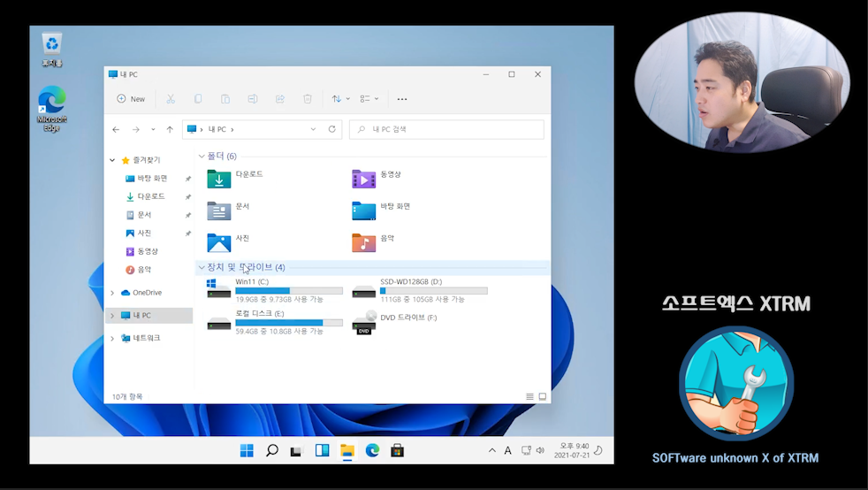Select the 사진 folder icon

[x=218, y=242]
